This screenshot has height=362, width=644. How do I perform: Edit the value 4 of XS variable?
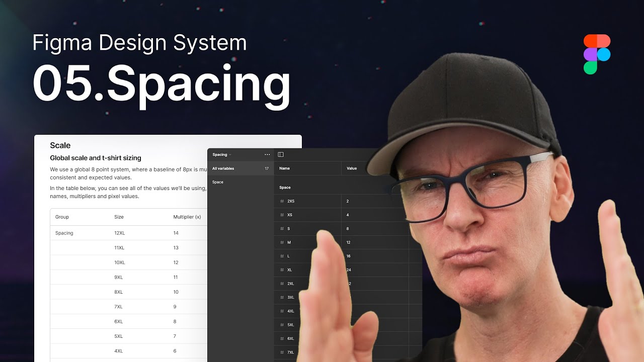pos(348,215)
